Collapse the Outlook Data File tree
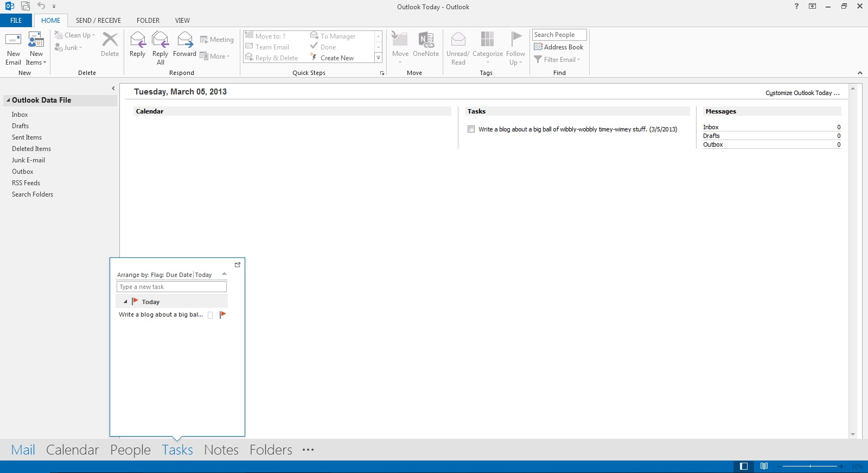The width and height of the screenshot is (868, 473). (x=8, y=100)
